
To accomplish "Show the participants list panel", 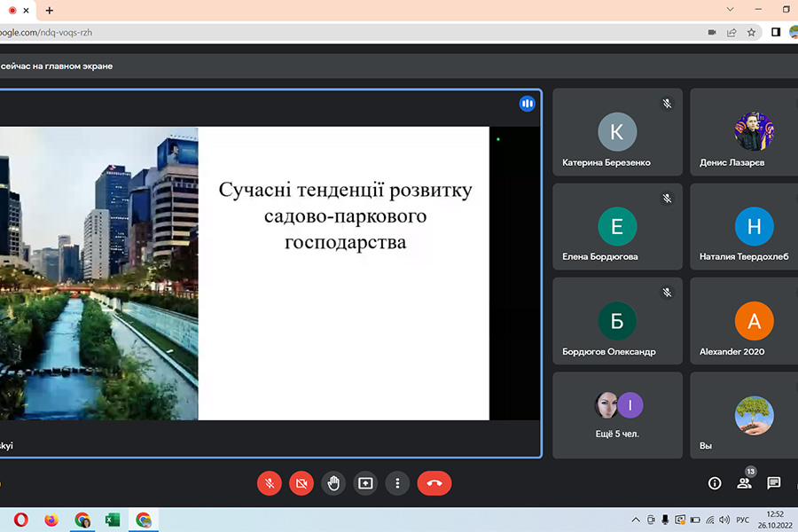I will [744, 483].
